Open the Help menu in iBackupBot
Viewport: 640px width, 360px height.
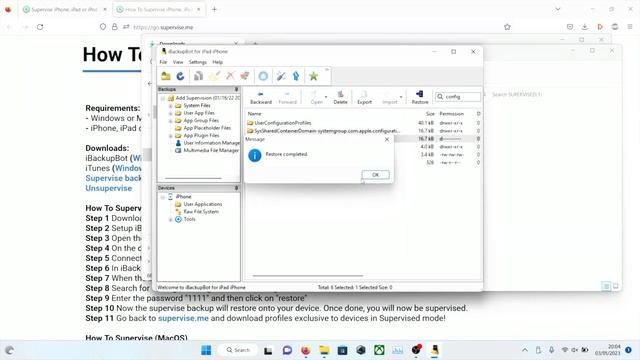pyautogui.click(x=218, y=62)
